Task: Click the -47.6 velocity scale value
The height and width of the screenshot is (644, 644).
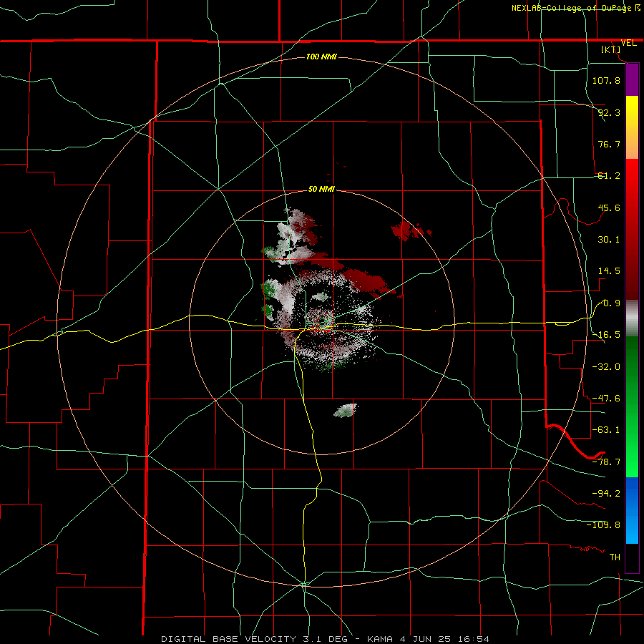Action: (x=606, y=399)
